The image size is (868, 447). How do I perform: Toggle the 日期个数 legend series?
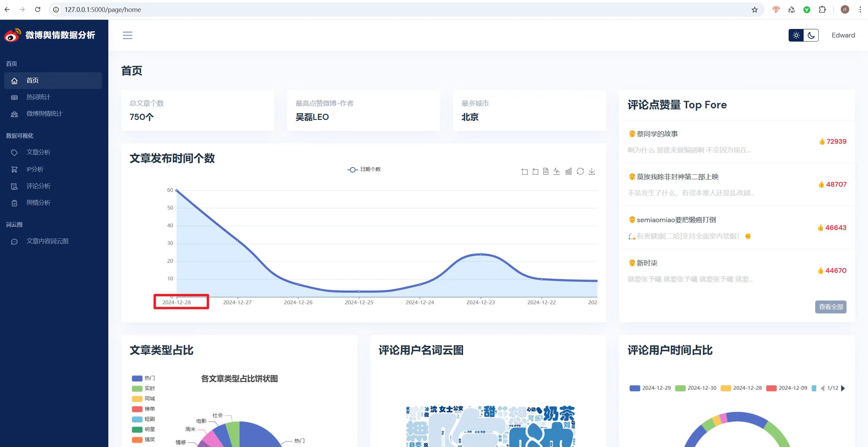(x=364, y=169)
